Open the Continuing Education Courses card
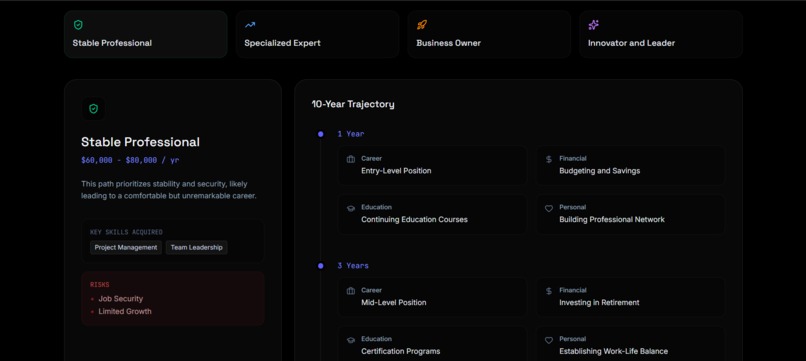The height and width of the screenshot is (361, 806). click(432, 214)
